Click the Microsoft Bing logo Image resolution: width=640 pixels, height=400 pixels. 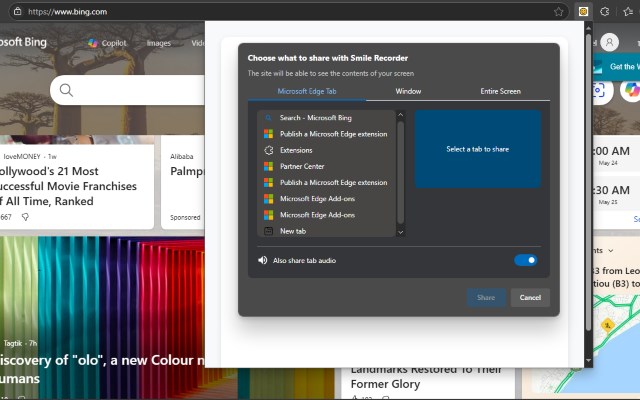(x=23, y=42)
